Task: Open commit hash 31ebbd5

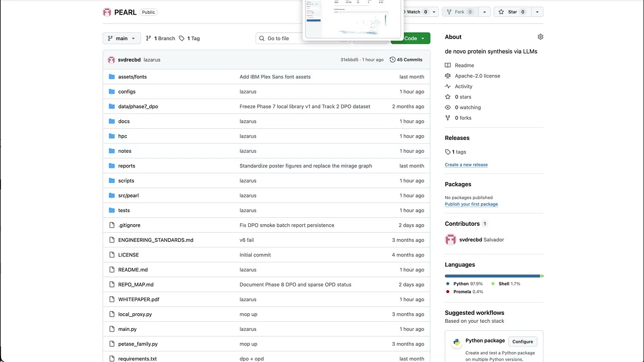Action: tap(349, 60)
